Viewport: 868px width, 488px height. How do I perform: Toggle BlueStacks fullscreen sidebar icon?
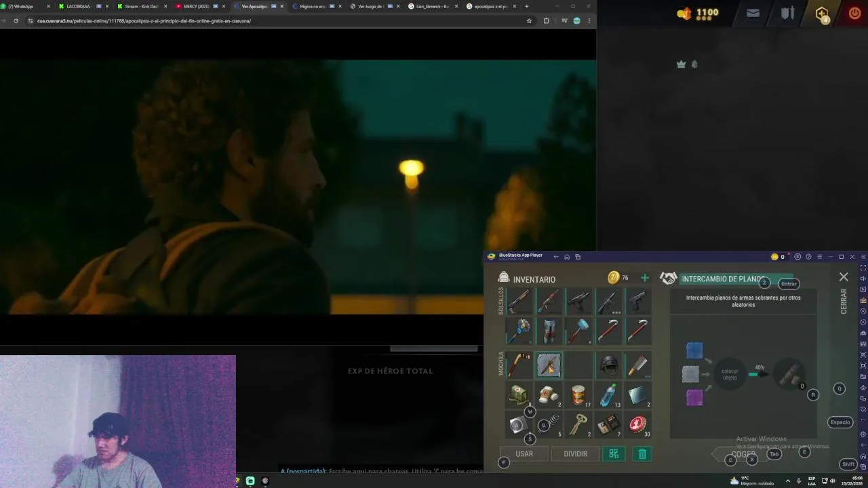pos(863,268)
